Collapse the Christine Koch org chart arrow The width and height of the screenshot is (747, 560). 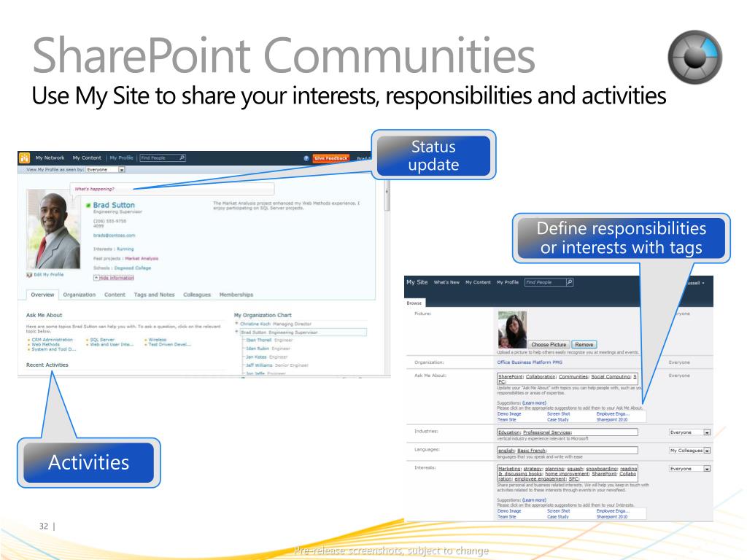pos(236,324)
